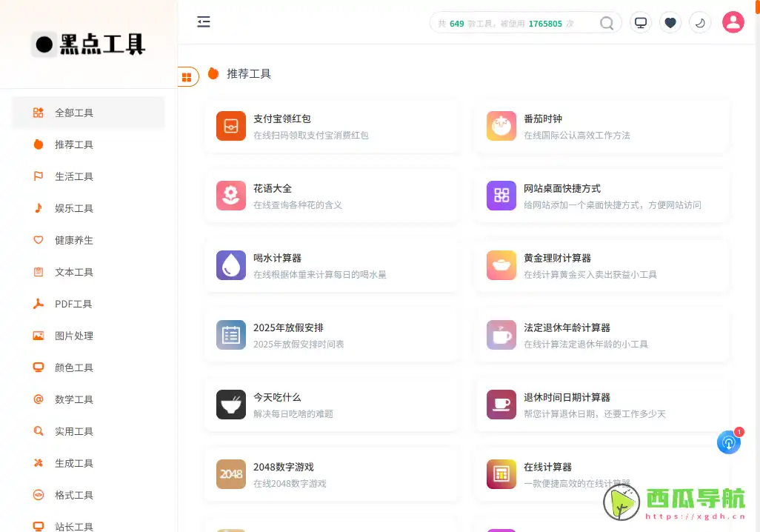
Task: Select 文本工具 in the sidebar
Action: 88,272
